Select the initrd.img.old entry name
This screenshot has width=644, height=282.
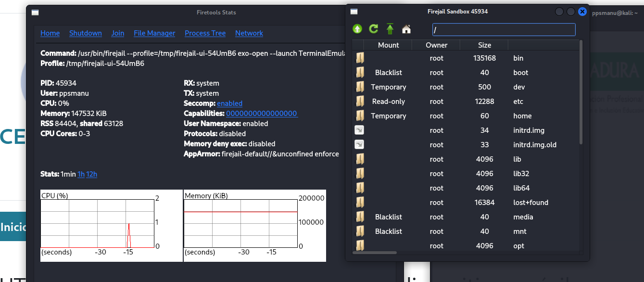[535, 145]
